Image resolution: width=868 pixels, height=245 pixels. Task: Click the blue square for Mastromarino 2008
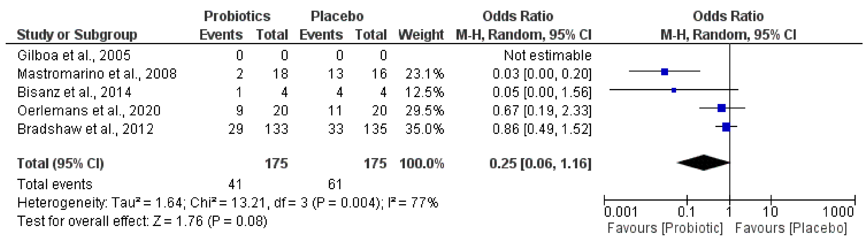665,71
